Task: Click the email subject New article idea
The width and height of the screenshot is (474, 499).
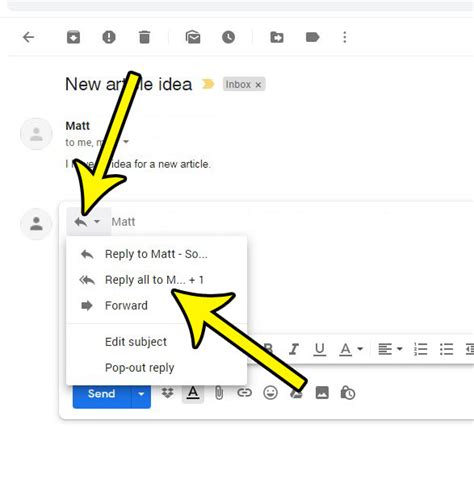Action: pos(129,84)
